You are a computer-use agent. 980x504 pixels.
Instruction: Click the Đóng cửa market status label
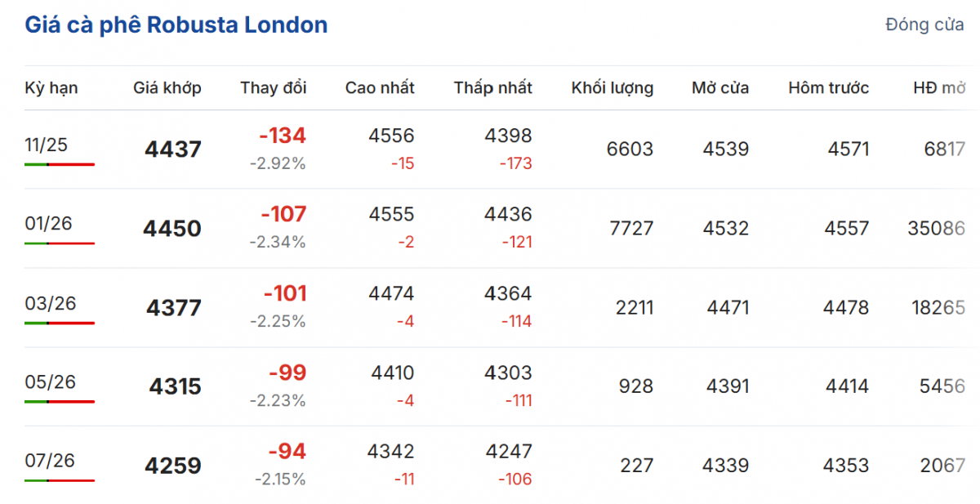pyautogui.click(x=924, y=25)
